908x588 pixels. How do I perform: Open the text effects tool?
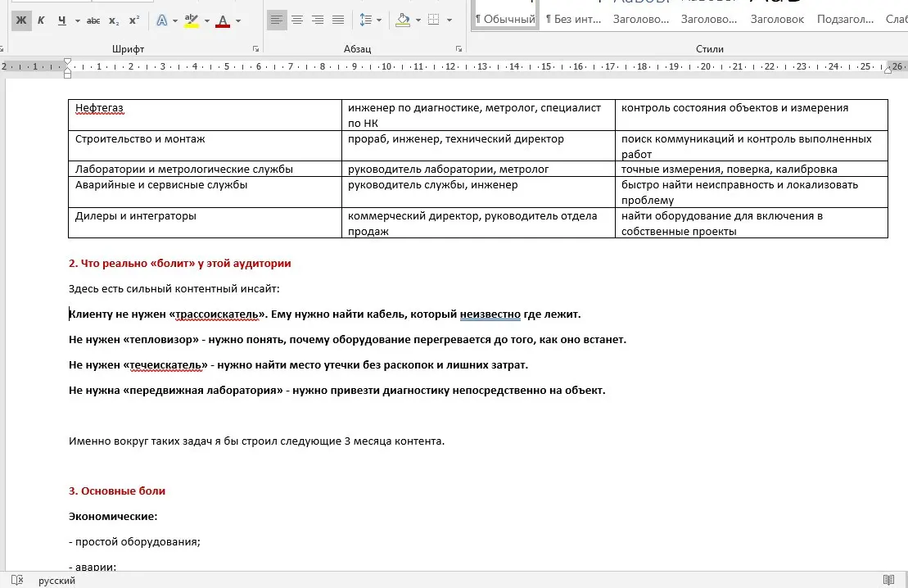[162, 20]
